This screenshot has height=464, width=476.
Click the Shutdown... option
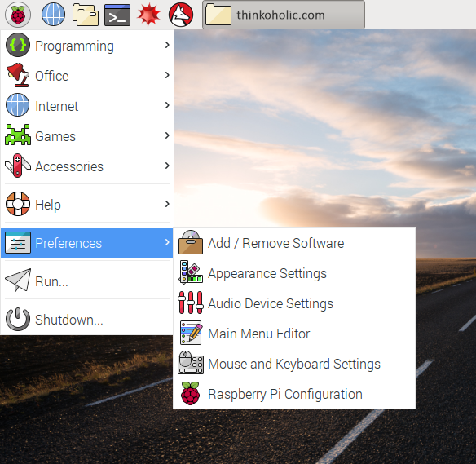[x=87, y=319]
